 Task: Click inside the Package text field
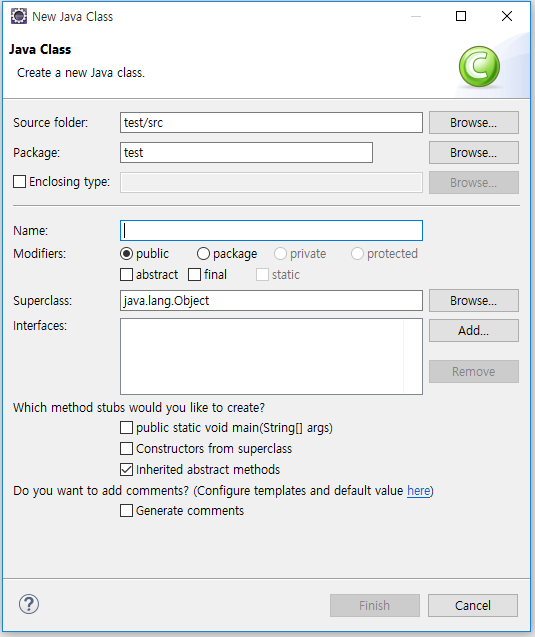point(246,152)
